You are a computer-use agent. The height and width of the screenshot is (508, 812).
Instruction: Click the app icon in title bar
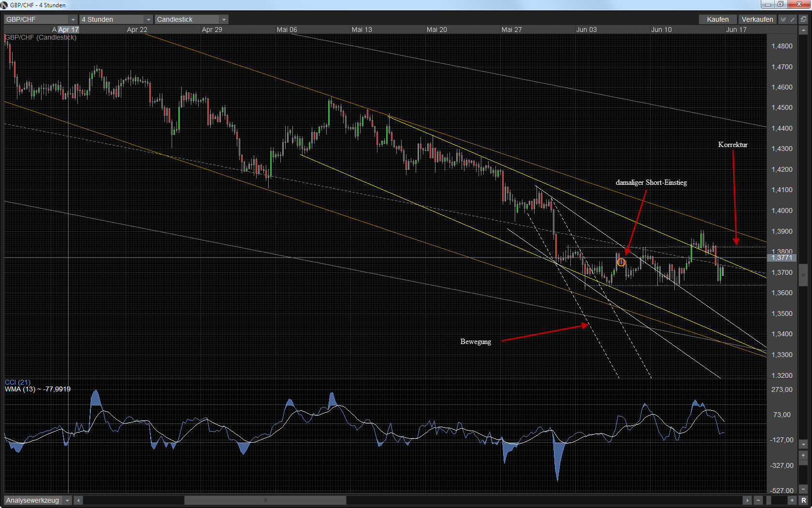tap(4, 5)
